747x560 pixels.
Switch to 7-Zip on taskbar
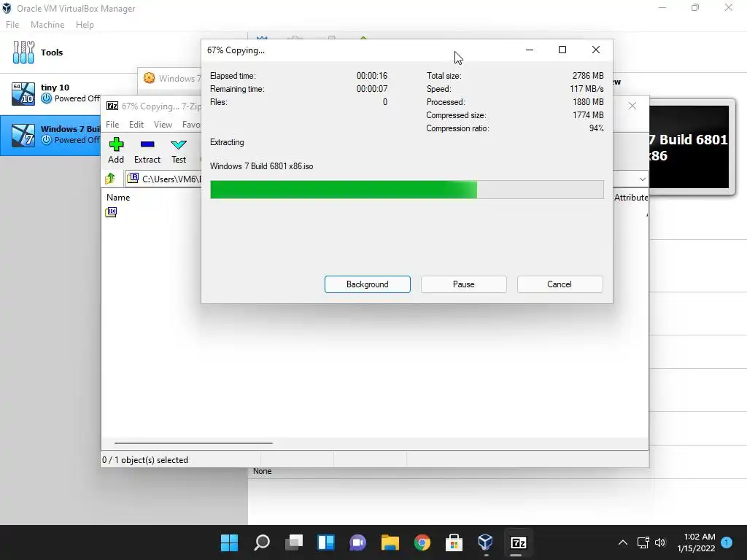coord(518,542)
